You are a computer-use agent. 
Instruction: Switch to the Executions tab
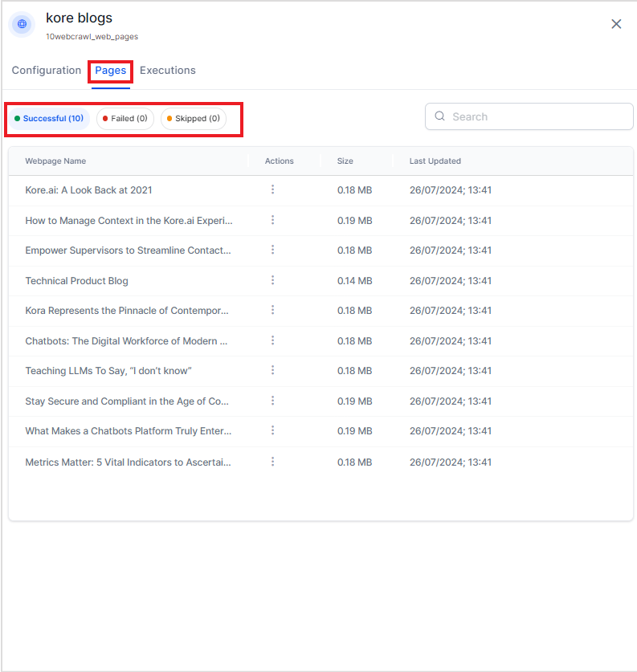coord(168,71)
